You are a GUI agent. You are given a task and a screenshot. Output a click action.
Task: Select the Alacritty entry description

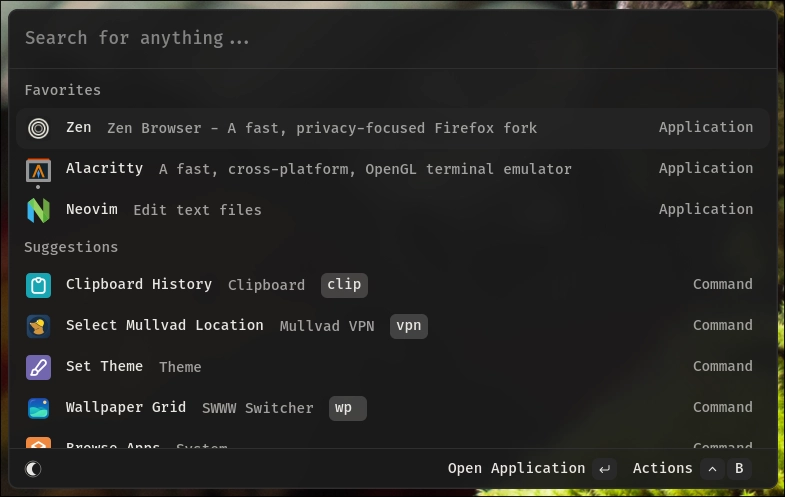[365, 169]
